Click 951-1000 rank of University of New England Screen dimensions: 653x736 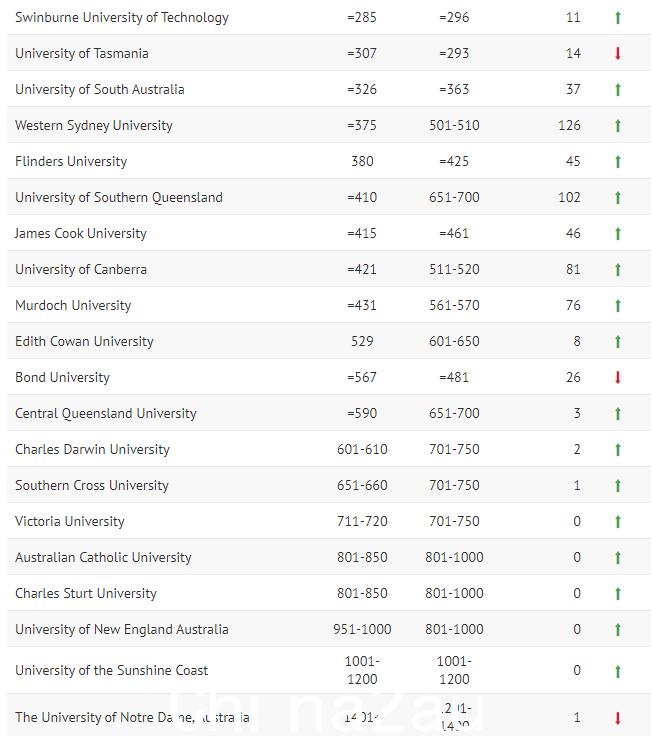[x=362, y=629]
